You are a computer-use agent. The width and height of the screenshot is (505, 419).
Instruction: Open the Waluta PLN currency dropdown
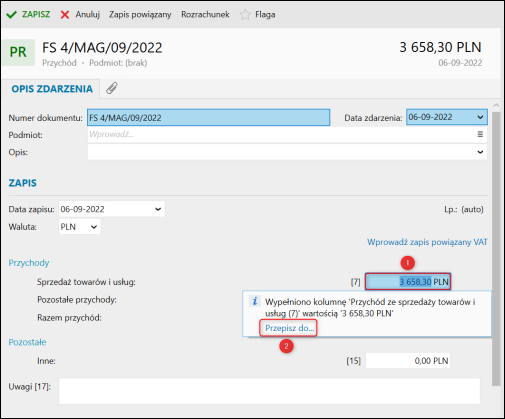pos(94,227)
